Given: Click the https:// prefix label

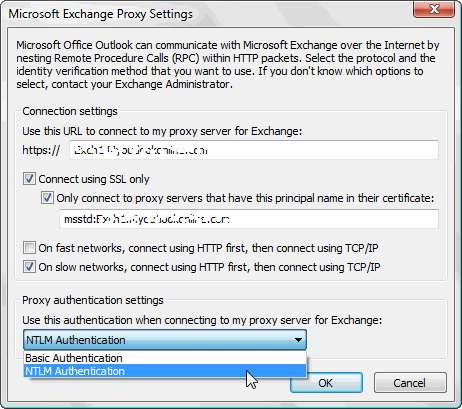Looking at the screenshot, I should [x=41, y=150].
